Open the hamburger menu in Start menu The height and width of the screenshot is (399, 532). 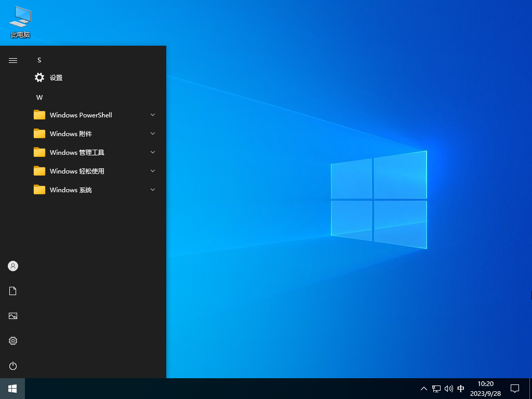coord(12,60)
